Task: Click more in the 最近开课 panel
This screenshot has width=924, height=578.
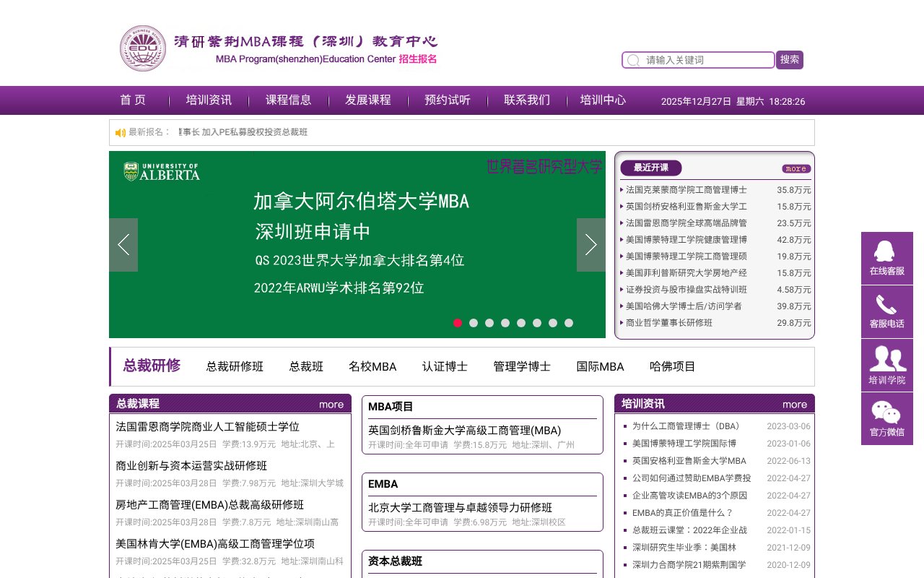Action: click(796, 168)
